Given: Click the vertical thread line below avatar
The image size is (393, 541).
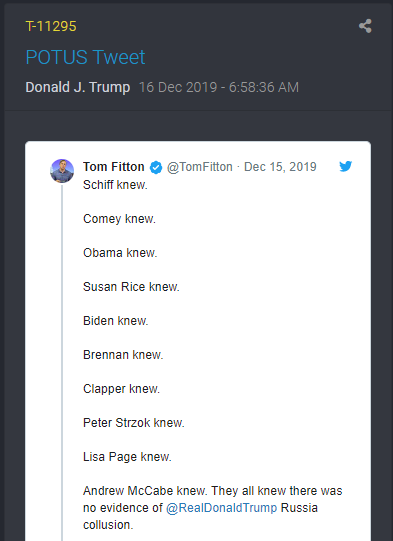Looking at the screenshot, I should [62, 362].
